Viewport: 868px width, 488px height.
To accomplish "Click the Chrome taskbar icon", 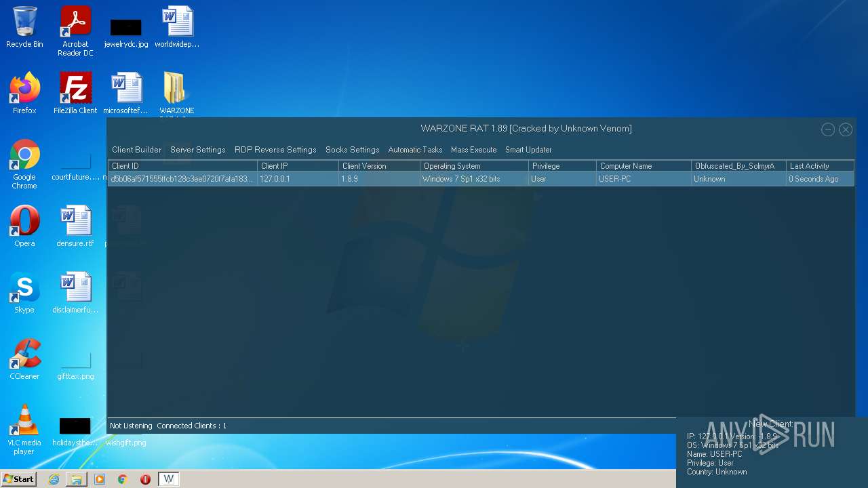I will 123,479.
